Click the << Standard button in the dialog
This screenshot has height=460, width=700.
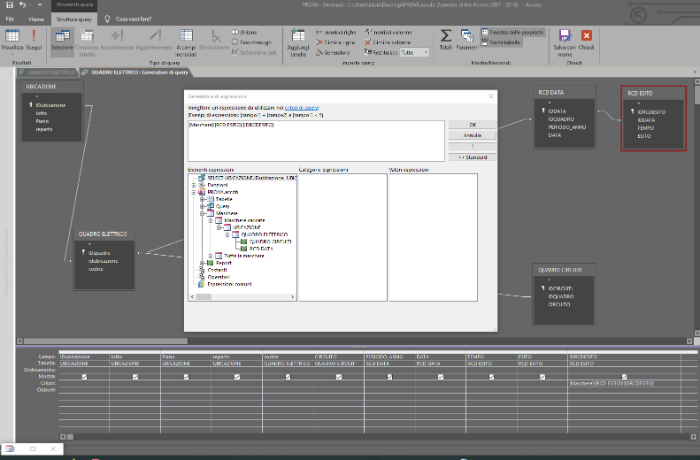pyautogui.click(x=472, y=157)
